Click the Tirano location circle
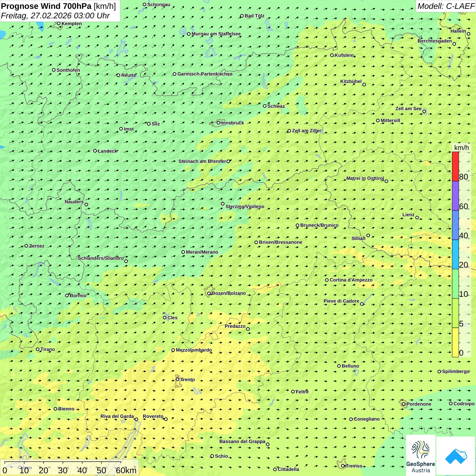The width and height of the screenshot is (476, 476). 38,349
